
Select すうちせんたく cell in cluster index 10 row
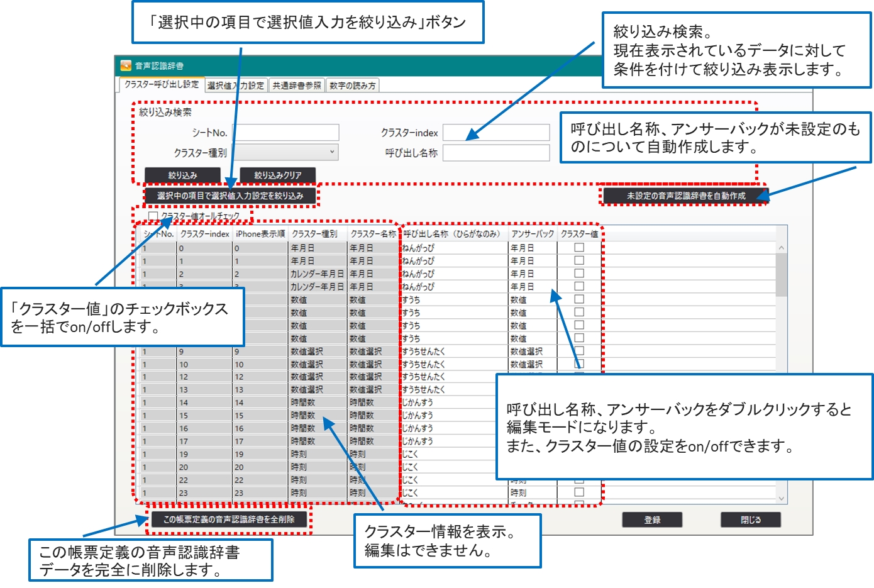[454, 364]
